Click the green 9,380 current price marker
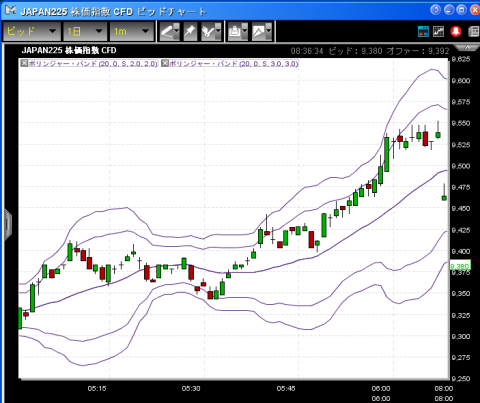Viewport: 480px width, 403px height. (460, 266)
